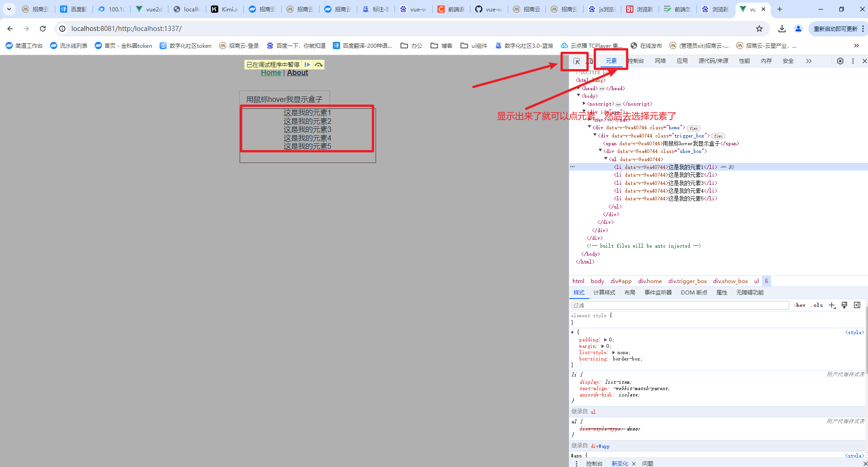
Task: Open the rendering emulation paintbrush icon
Action: tap(844, 305)
